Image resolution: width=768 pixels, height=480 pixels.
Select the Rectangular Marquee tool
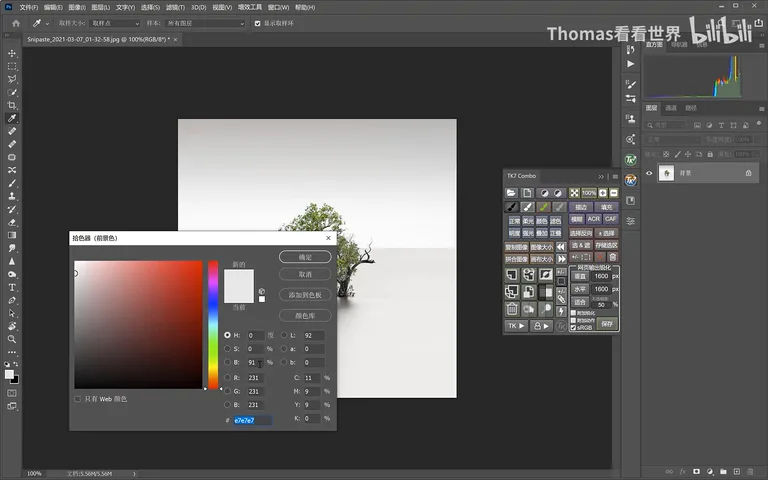[12, 66]
